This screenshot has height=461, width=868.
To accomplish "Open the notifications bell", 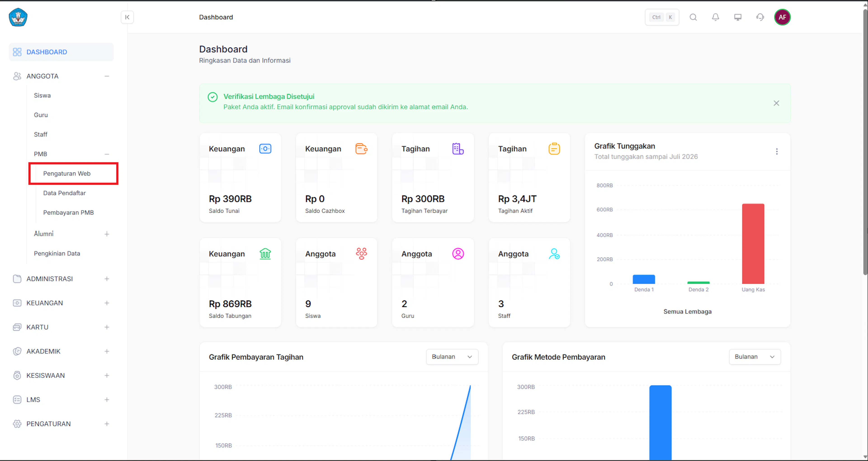I will tap(715, 17).
